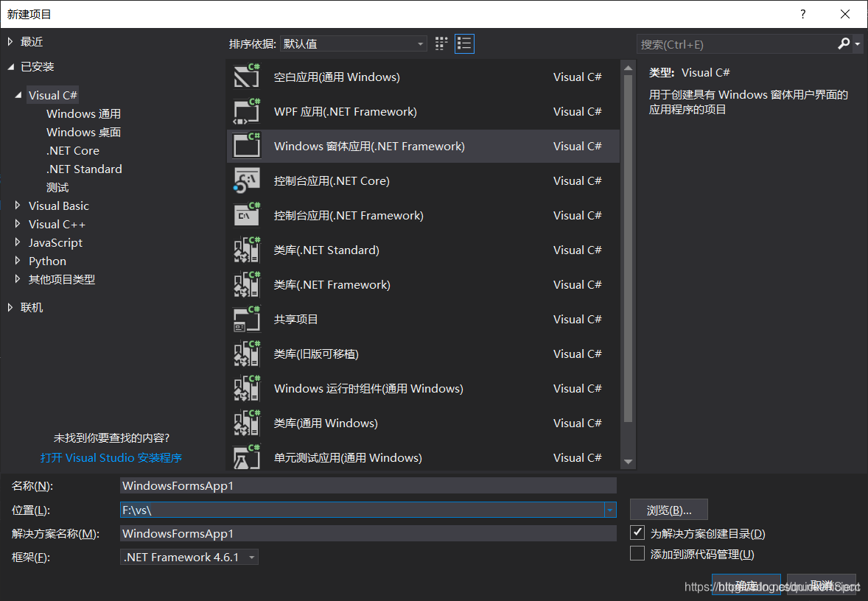The height and width of the screenshot is (601, 868).
Task: Expand the 其他项目类型 node
Action: 18,279
